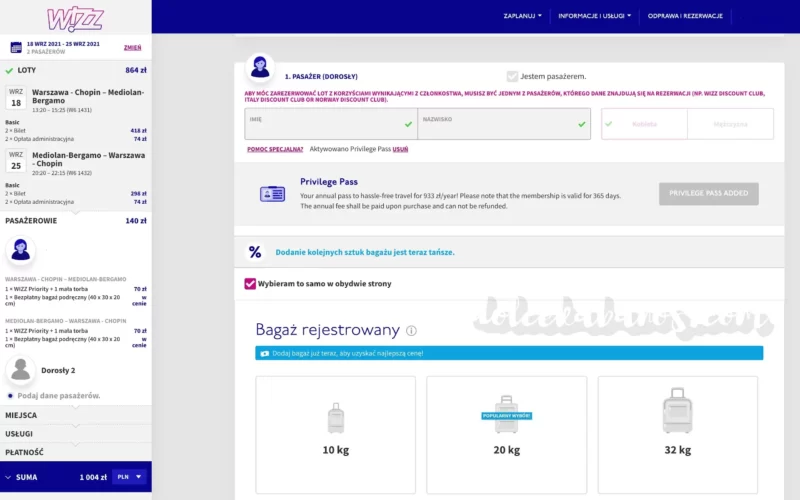Click the Dodanie kolejnych sztuk bagażu link

coord(365,252)
